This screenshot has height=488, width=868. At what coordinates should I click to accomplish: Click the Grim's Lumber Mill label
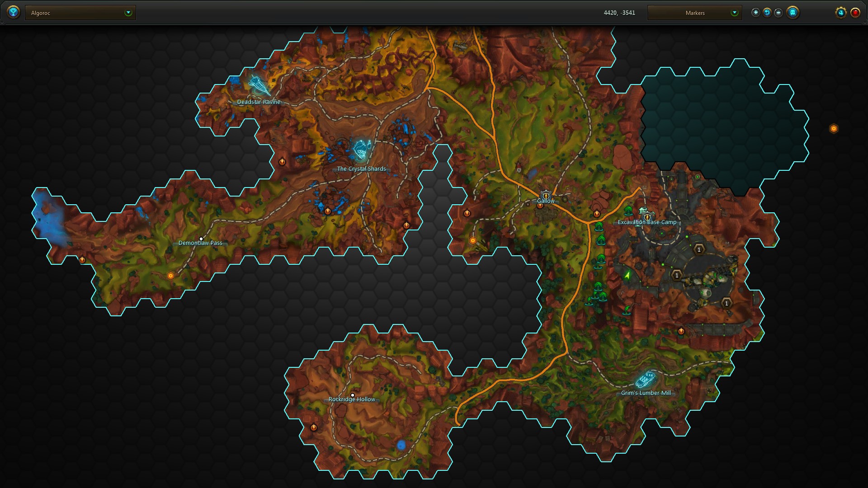point(646,393)
